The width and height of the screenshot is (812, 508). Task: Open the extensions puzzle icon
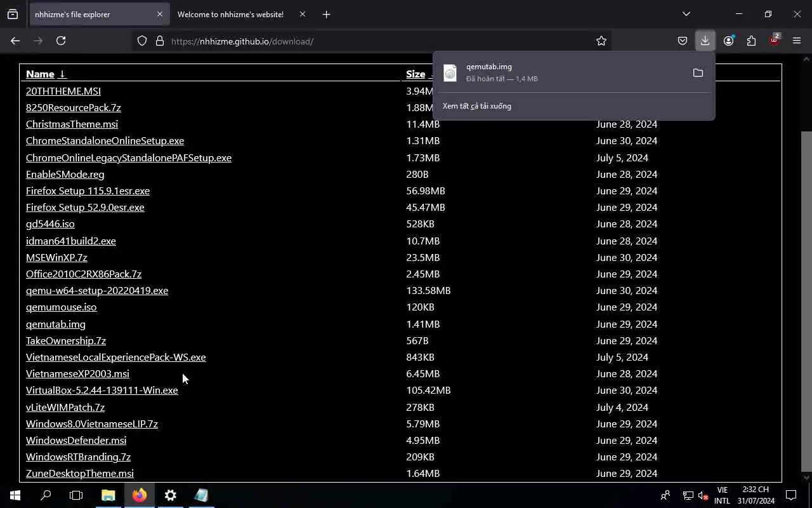point(752,41)
